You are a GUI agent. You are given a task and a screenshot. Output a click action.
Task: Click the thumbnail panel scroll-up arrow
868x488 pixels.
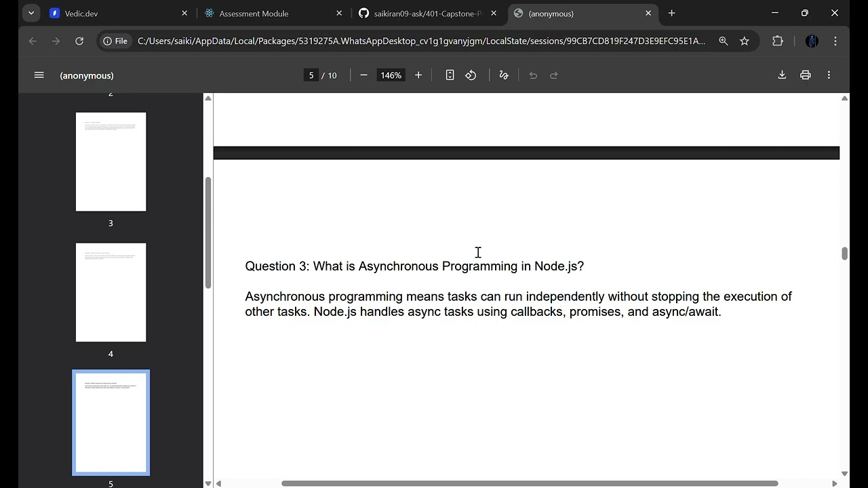point(208,98)
